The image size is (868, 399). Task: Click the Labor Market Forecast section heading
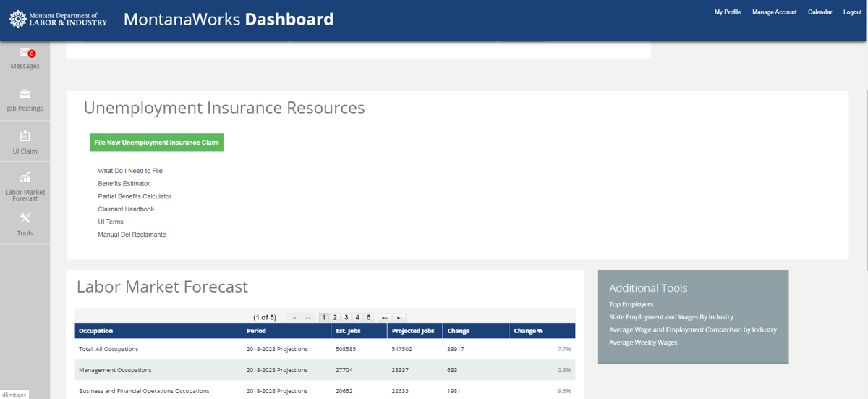click(162, 287)
